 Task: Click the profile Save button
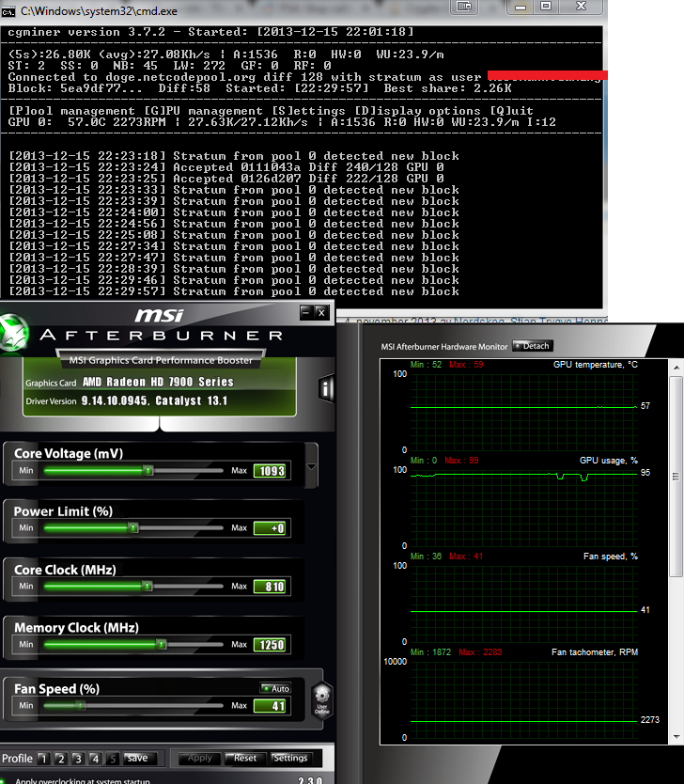[138, 758]
